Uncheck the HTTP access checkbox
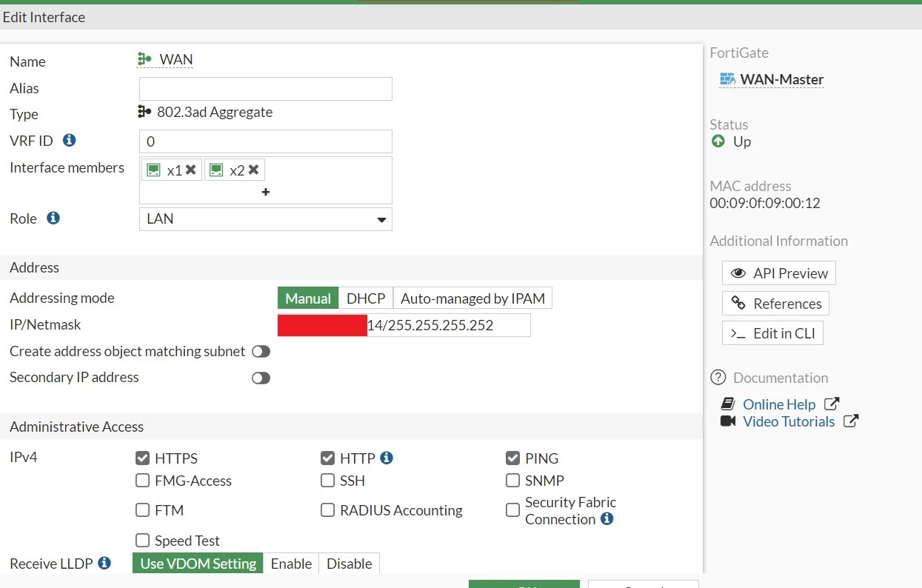922x588 pixels. tap(327, 458)
